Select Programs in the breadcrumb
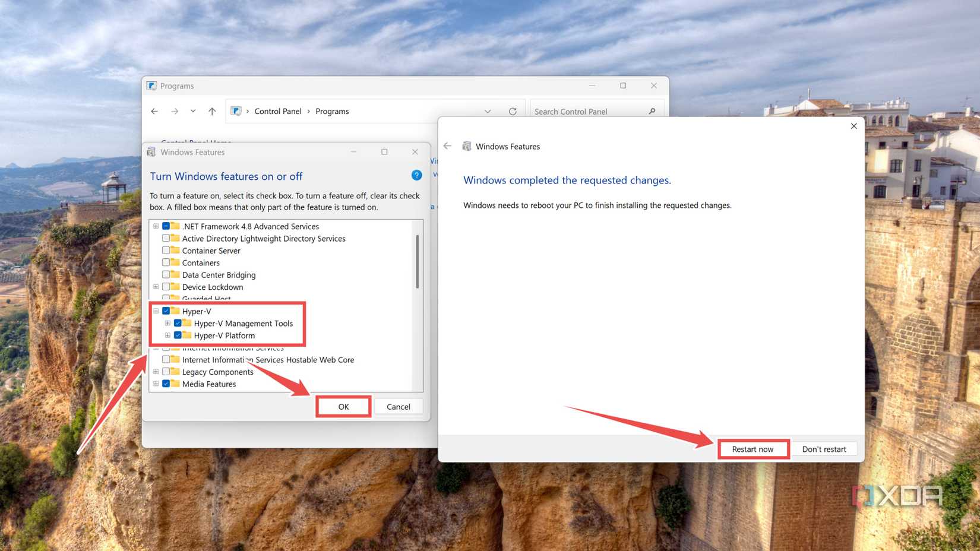 click(332, 111)
